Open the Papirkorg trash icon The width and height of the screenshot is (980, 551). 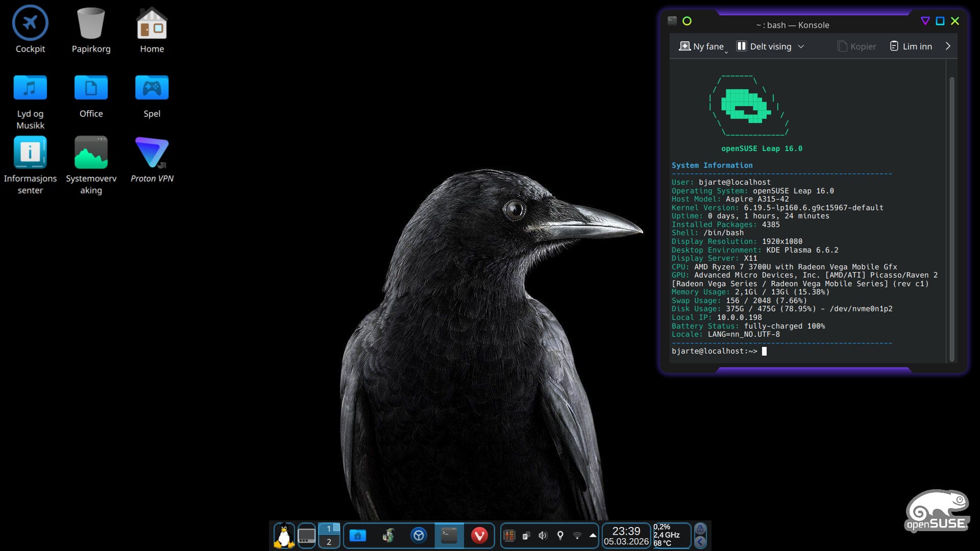point(91,23)
